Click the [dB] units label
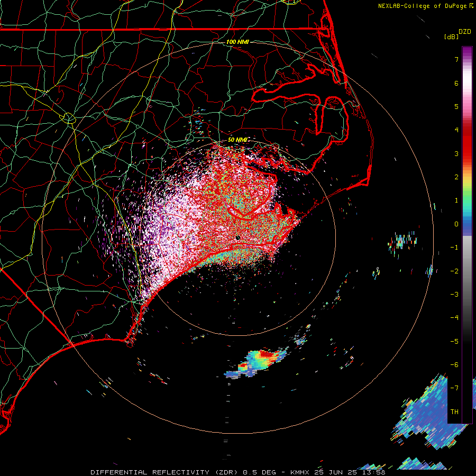Viewport: 476px width, 476px height. 452,36
